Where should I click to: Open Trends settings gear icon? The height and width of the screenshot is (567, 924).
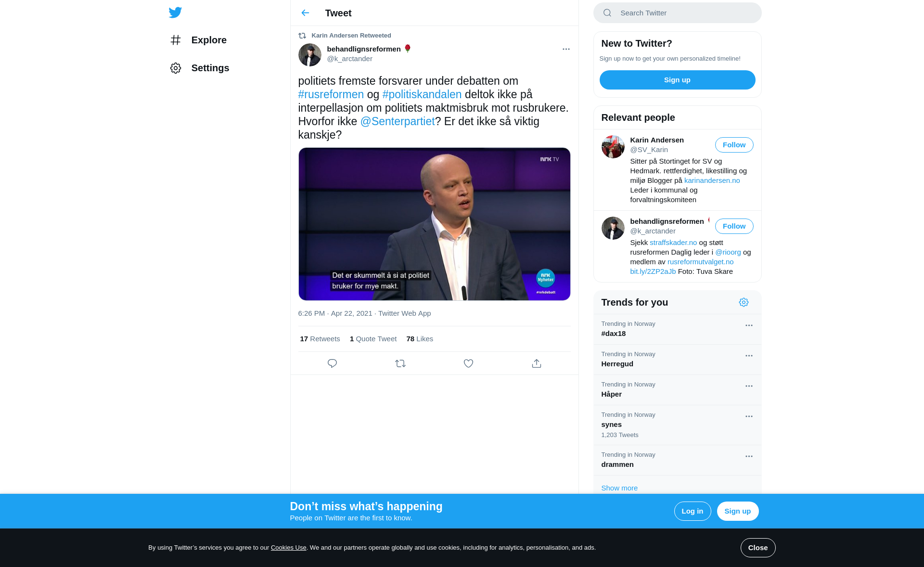tap(744, 302)
